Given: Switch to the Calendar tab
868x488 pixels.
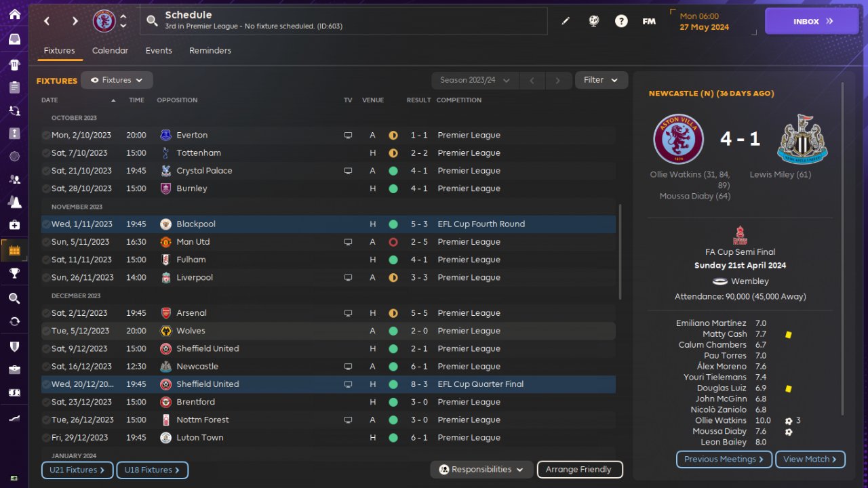Looking at the screenshot, I should (x=110, y=51).
